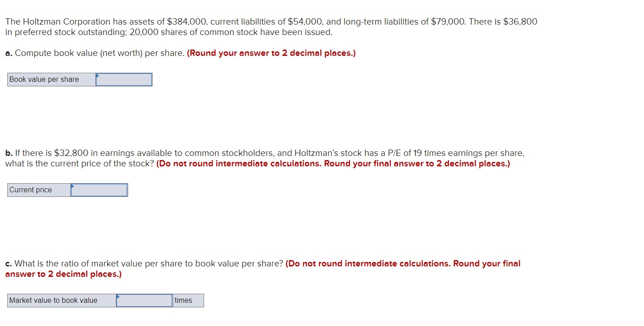Click the red rounding instruction in part a

coord(271,53)
